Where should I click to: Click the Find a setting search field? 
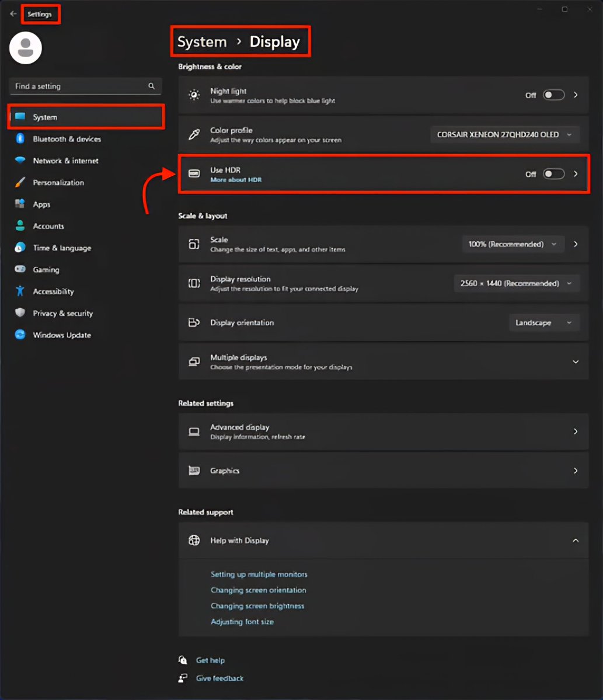click(85, 86)
